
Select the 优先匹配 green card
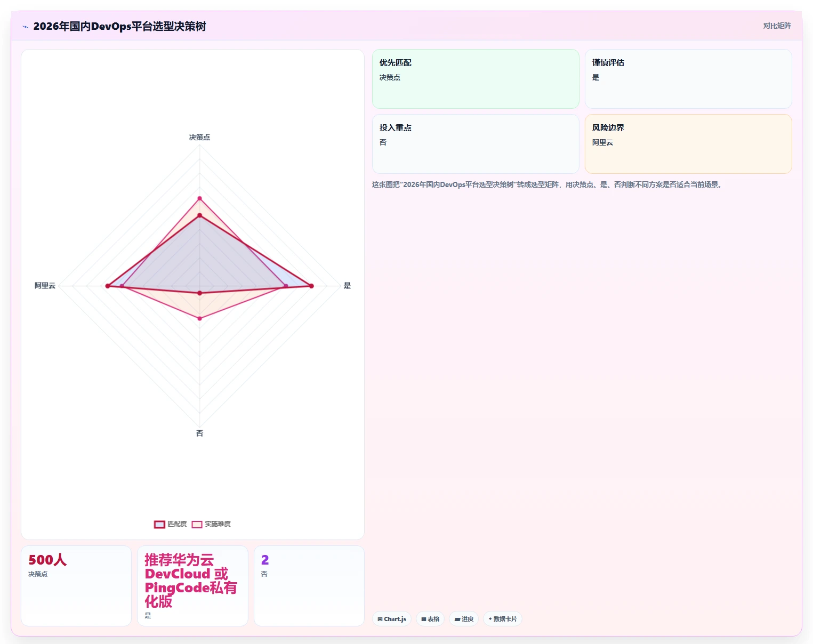pyautogui.click(x=476, y=79)
